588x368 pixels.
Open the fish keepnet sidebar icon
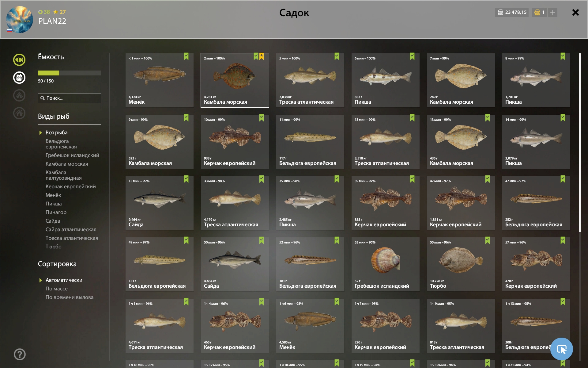click(19, 60)
